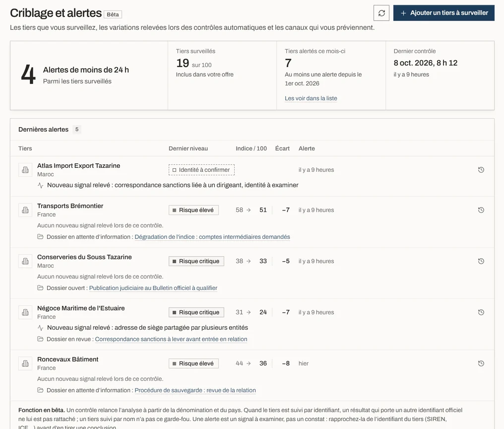Select 'Transports Brémontier' name

(70, 206)
